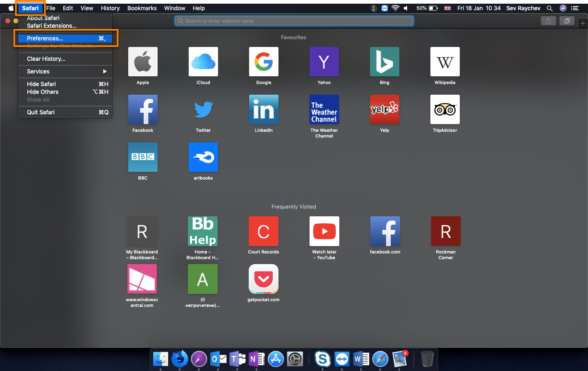Open the Window menu

[175, 8]
